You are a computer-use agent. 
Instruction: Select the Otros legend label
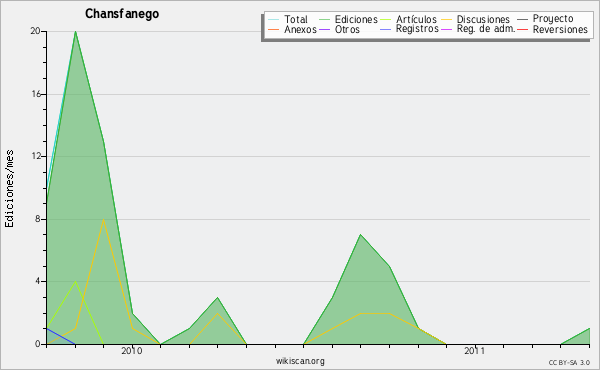pos(347,29)
